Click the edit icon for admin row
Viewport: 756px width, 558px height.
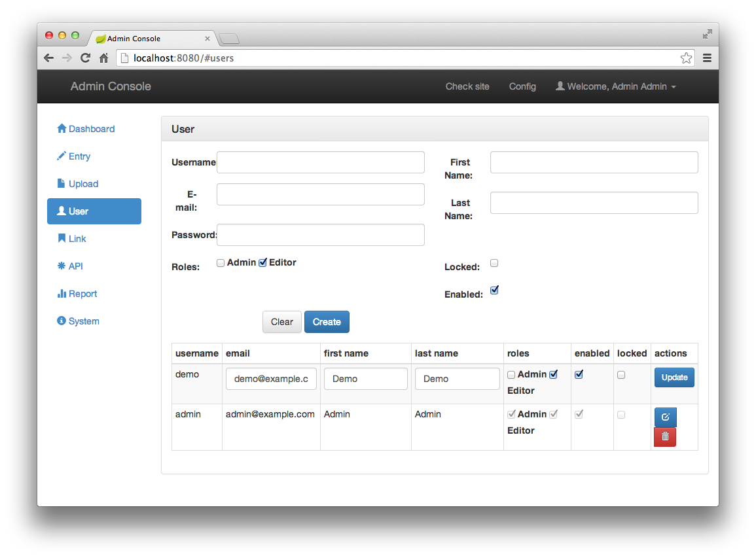666,417
